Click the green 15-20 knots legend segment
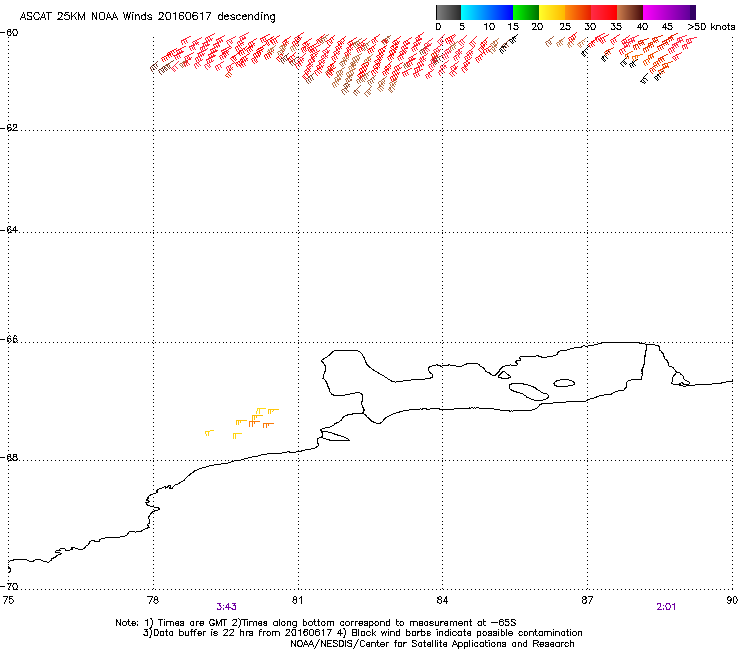 pos(526,12)
